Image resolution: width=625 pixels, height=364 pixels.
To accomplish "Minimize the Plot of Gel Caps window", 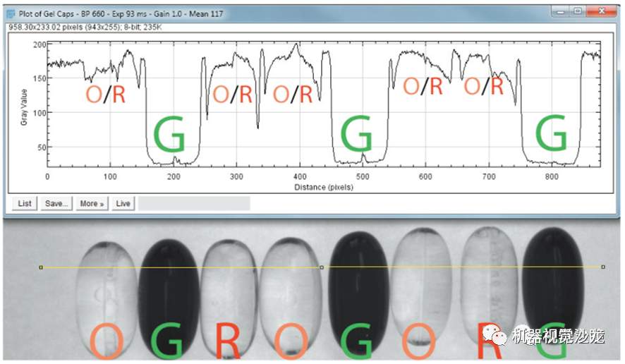I will pyautogui.click(x=561, y=11).
